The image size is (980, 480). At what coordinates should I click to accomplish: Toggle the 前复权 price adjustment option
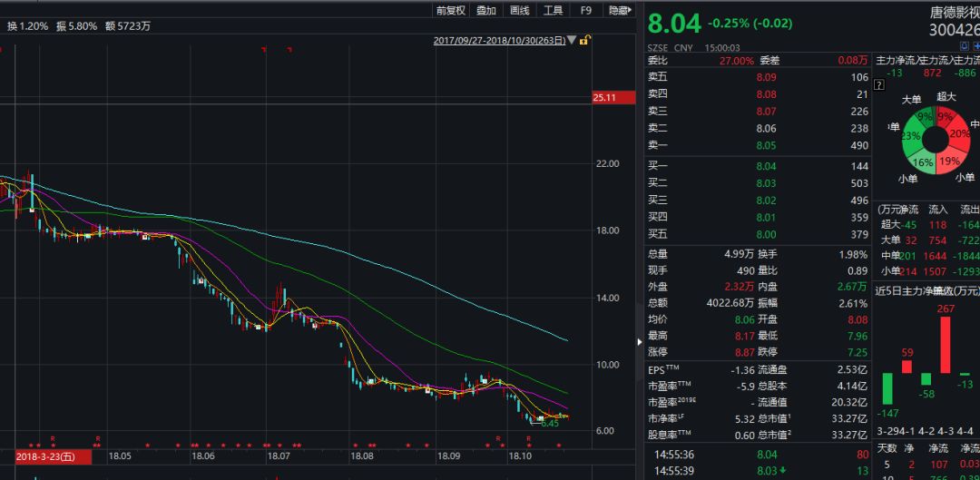[451, 11]
